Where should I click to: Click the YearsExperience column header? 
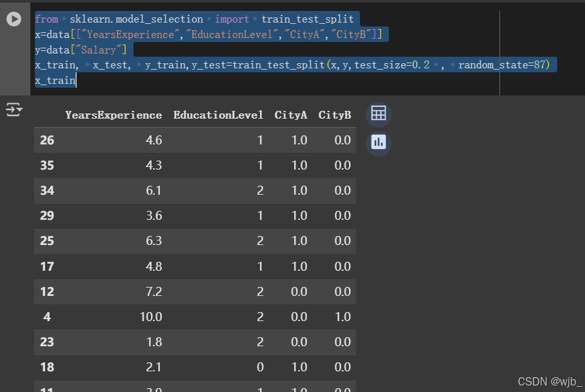point(114,115)
